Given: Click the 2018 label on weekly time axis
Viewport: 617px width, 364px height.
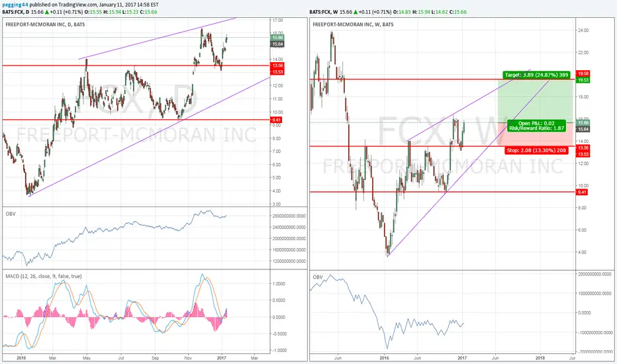Looking at the screenshot, I should pyautogui.click(x=540, y=357).
